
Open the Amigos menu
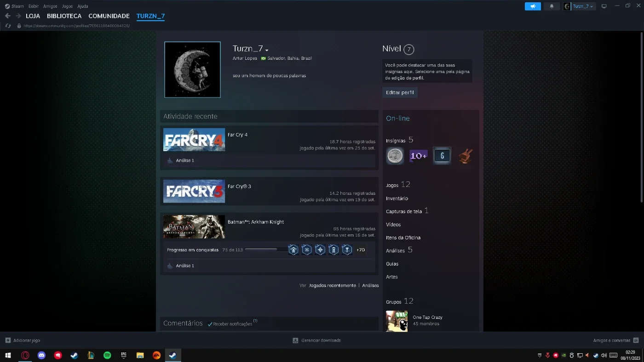(50, 6)
